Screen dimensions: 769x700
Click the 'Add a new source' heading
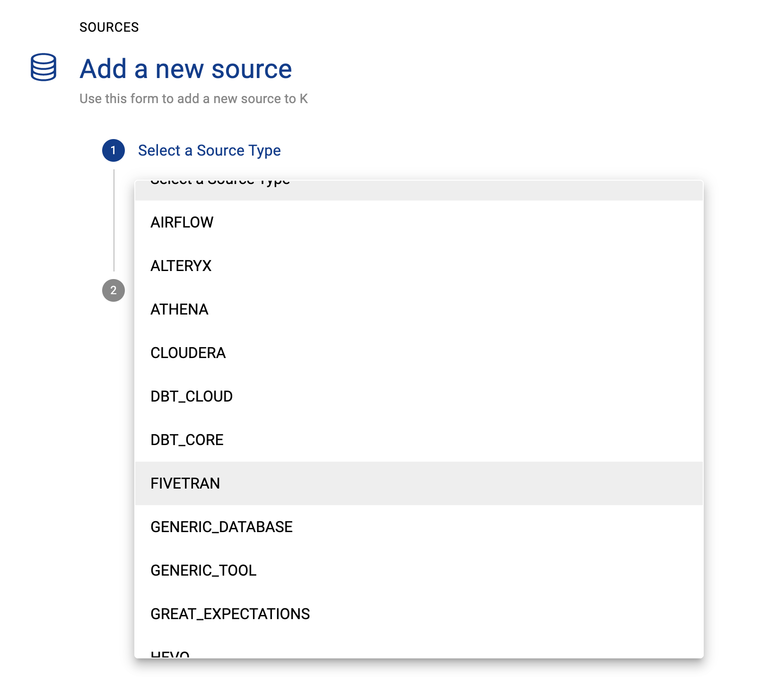(x=186, y=69)
